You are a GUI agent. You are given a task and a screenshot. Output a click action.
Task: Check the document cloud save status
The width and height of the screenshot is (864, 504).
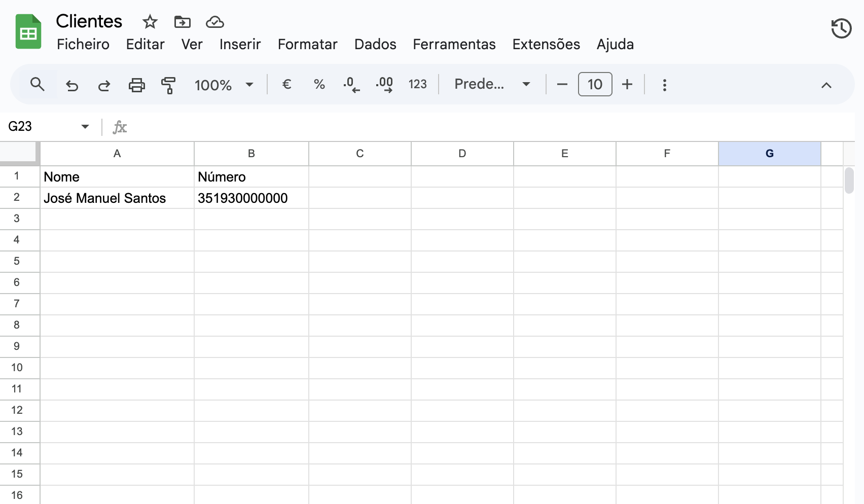pos(214,22)
